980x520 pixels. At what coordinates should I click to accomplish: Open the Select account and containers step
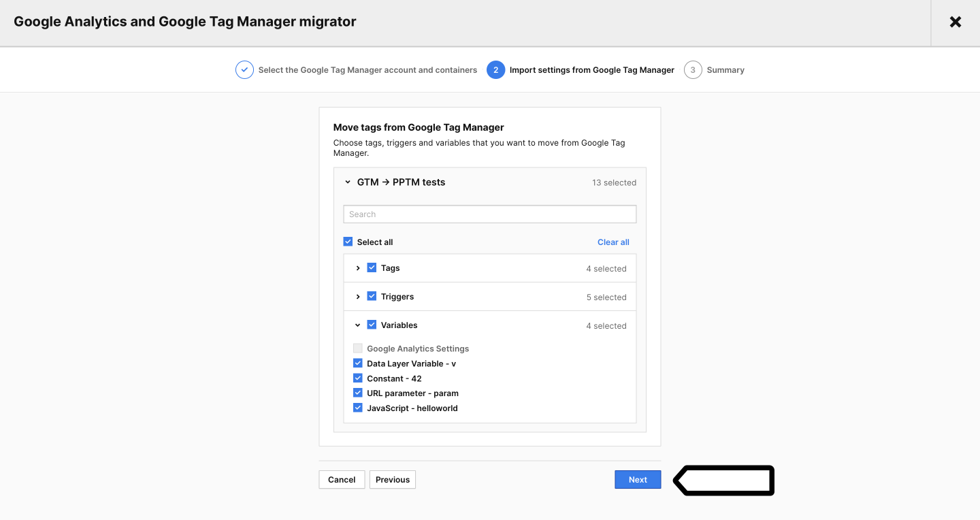pyautogui.click(x=367, y=70)
